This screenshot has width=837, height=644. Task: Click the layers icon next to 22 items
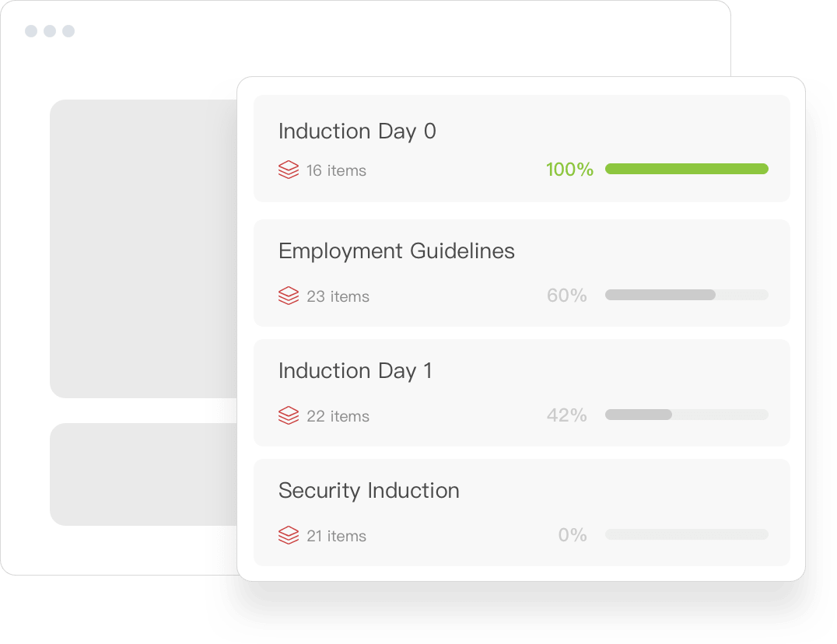click(x=288, y=413)
